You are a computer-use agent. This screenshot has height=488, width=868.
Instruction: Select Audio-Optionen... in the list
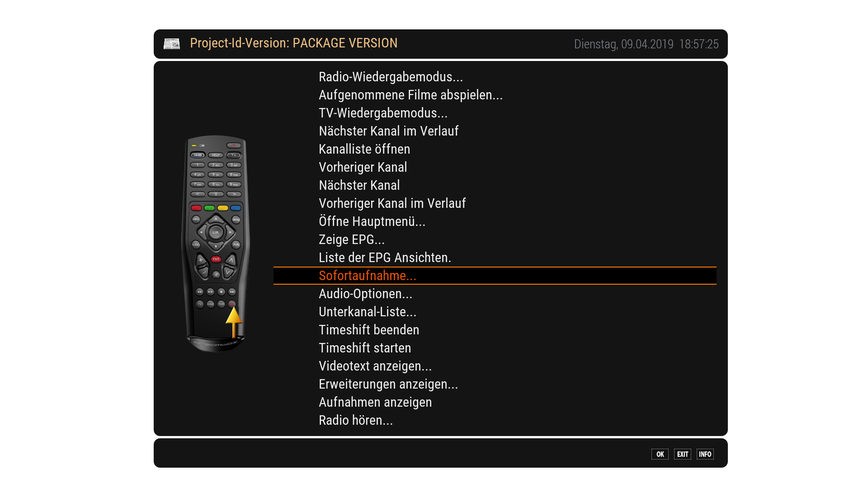[365, 294]
